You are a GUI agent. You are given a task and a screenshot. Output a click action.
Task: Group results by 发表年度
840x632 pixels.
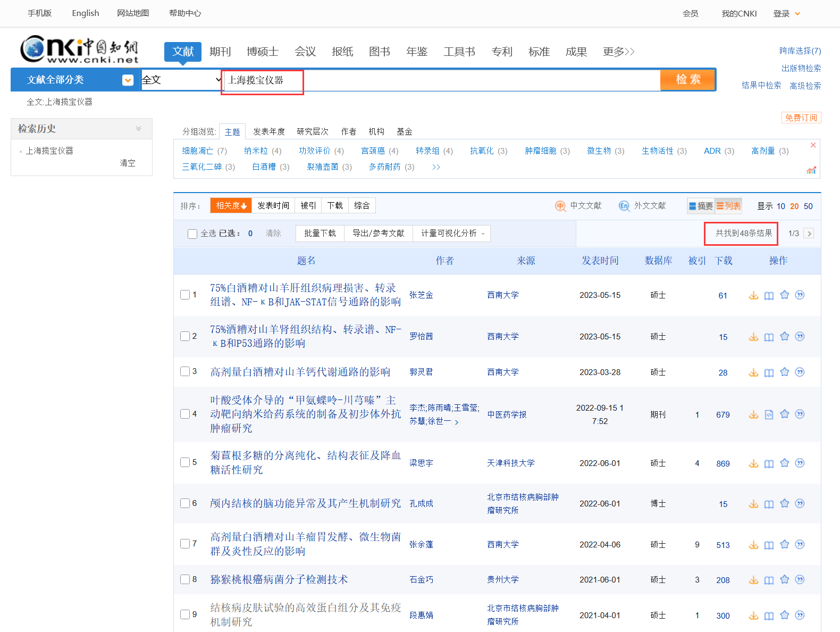tap(269, 131)
